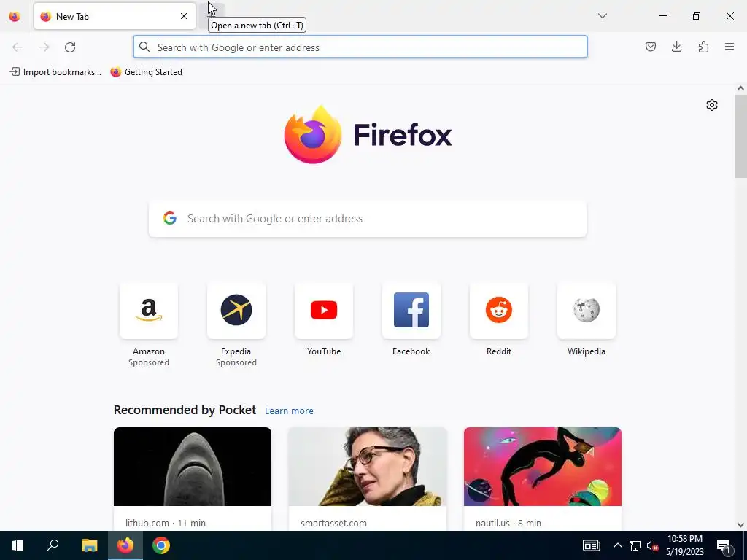This screenshot has width=747, height=560.
Task: Open the taskbar clock and date
Action: [x=685, y=545]
